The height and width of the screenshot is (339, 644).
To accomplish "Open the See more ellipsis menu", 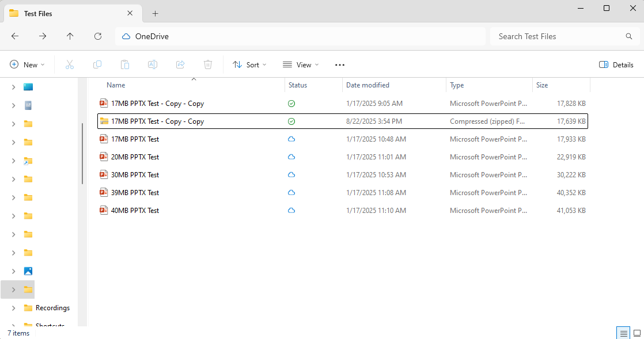I will click(340, 65).
